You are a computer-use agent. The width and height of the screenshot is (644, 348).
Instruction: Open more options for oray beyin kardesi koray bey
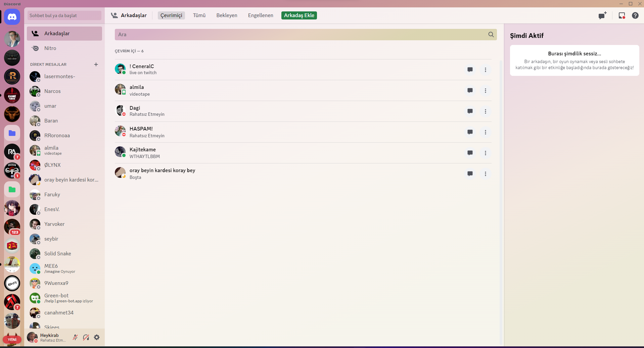coord(486,174)
